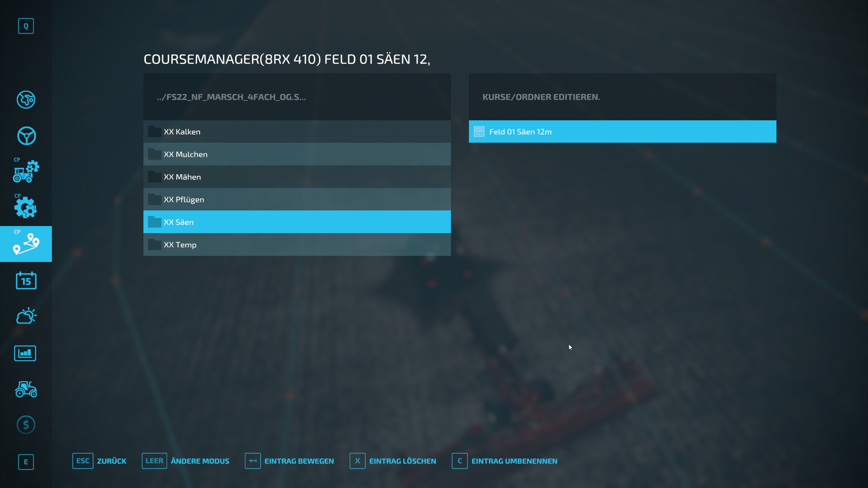The width and height of the screenshot is (868, 488).
Task: Open CP global settings gears icon
Action: click(x=26, y=207)
